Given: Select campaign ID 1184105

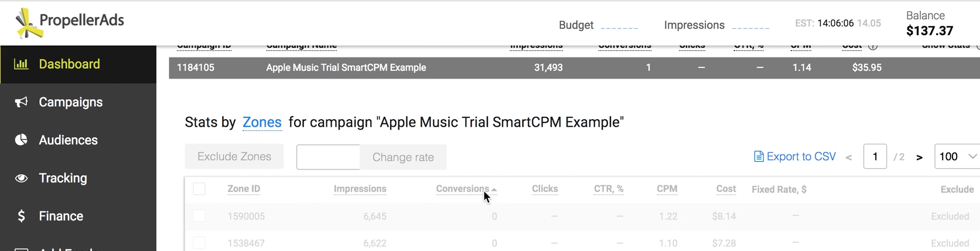Looking at the screenshot, I should (x=196, y=67).
